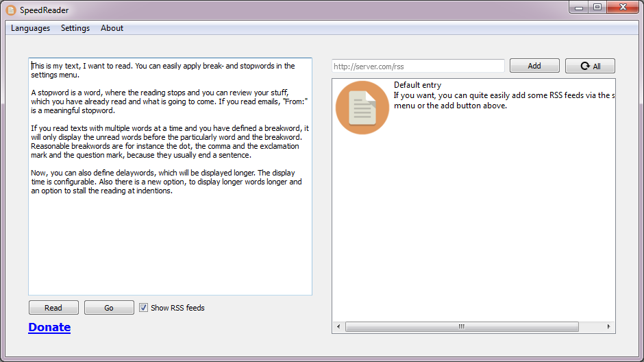Follow the Donate link
644x362 pixels.
coord(49,327)
